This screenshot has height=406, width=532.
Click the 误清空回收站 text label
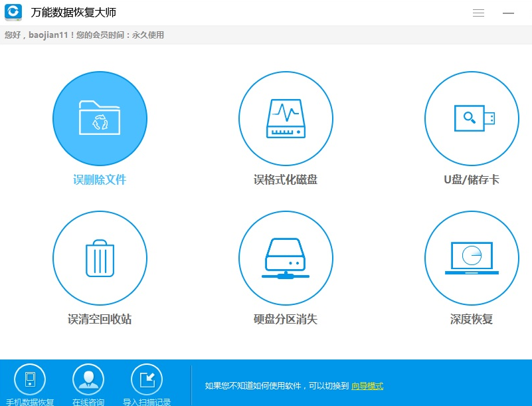100,320
